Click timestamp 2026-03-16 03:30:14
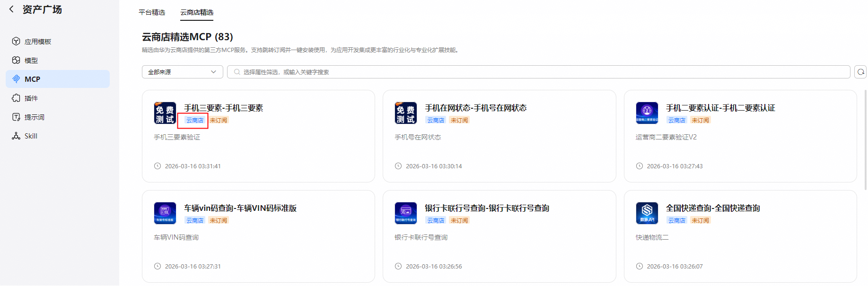Screen dimensions: 868x286 pyautogui.click(x=434, y=166)
